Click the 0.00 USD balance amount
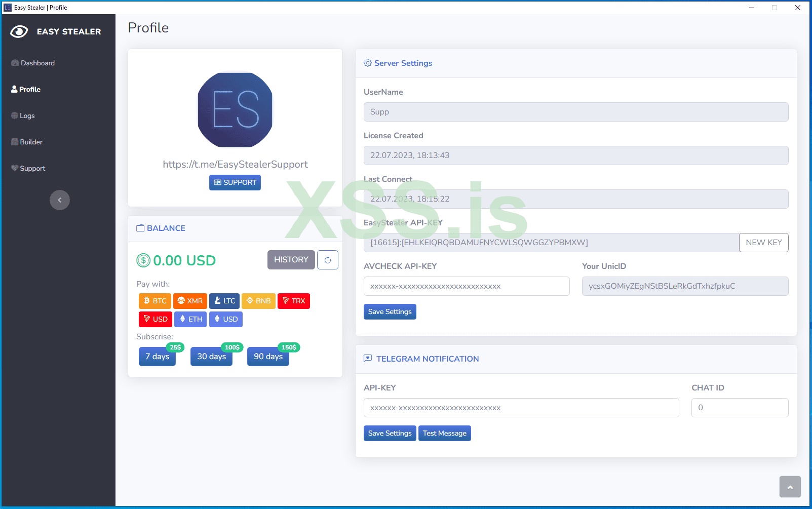The height and width of the screenshot is (509, 812). tap(184, 260)
